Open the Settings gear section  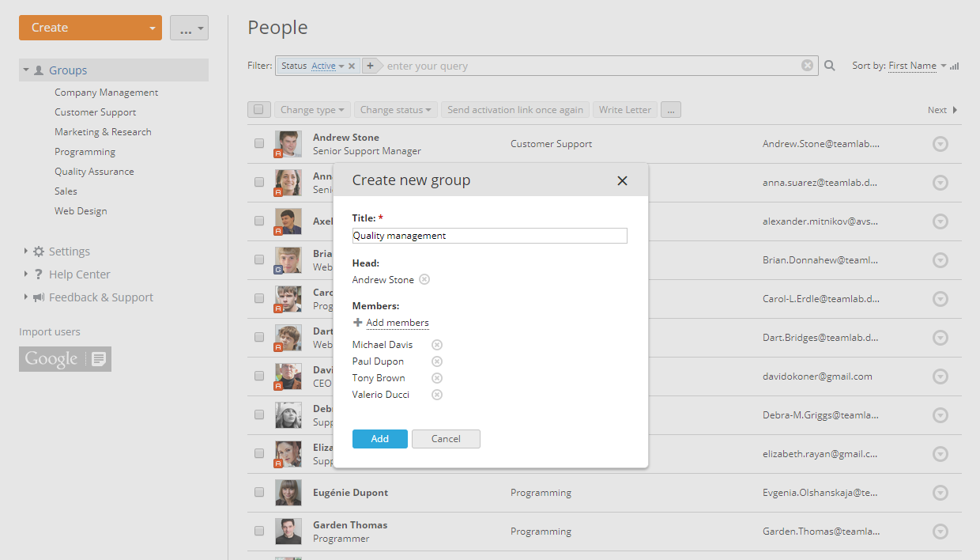pyautogui.click(x=38, y=251)
